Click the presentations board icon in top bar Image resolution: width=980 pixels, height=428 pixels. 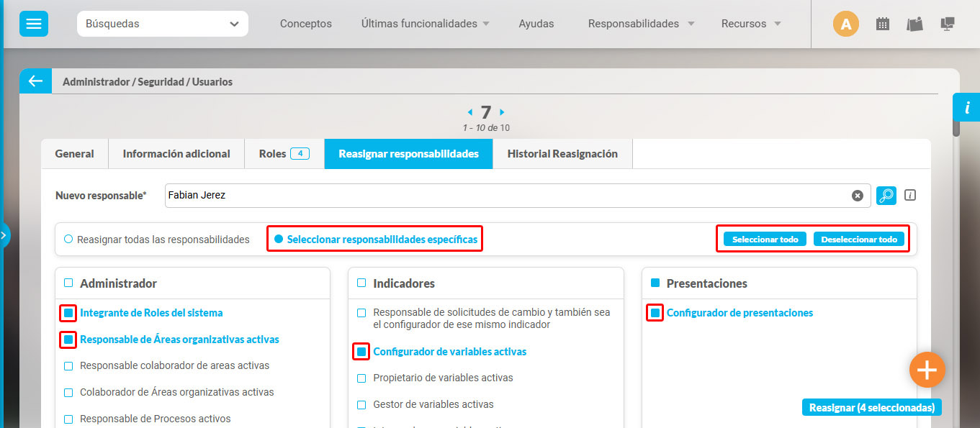click(914, 23)
